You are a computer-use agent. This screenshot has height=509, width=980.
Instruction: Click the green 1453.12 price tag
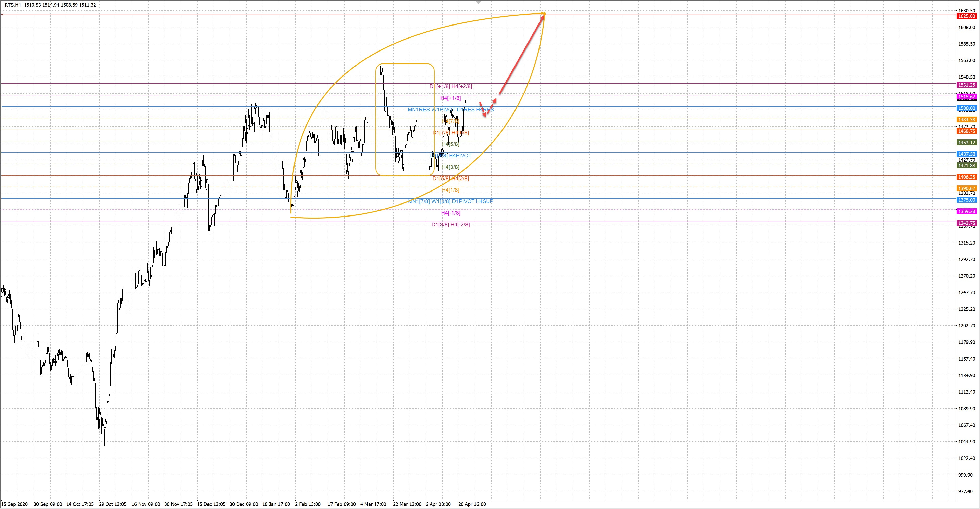966,143
